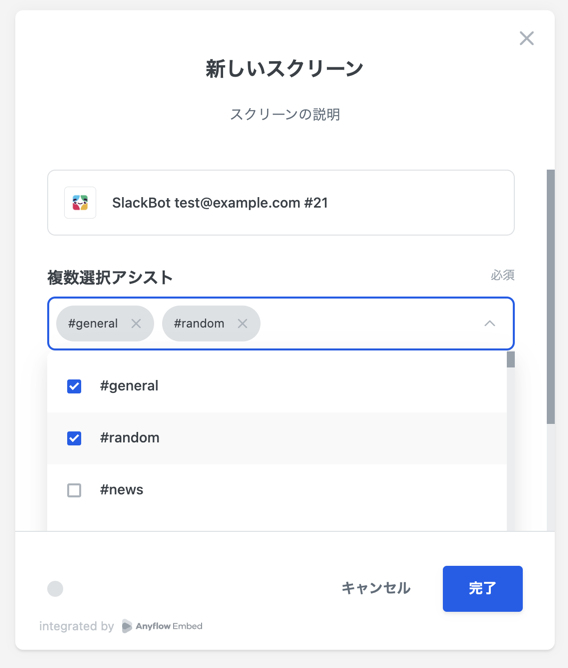Select the #general option row label

(129, 386)
